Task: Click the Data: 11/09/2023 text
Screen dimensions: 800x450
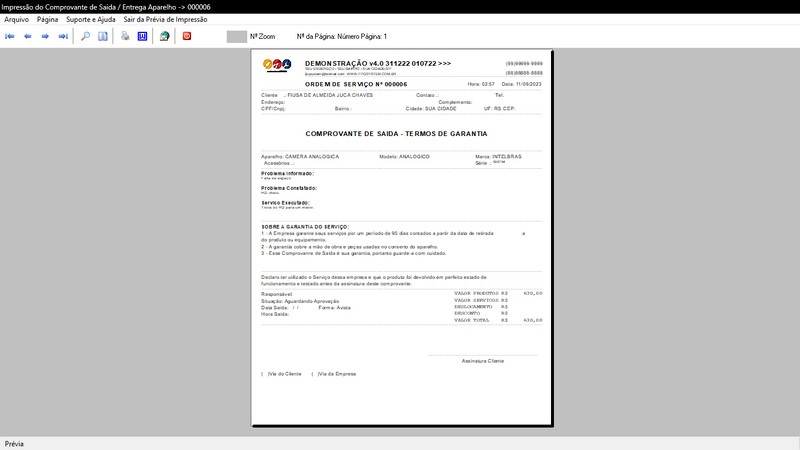Action: point(521,84)
